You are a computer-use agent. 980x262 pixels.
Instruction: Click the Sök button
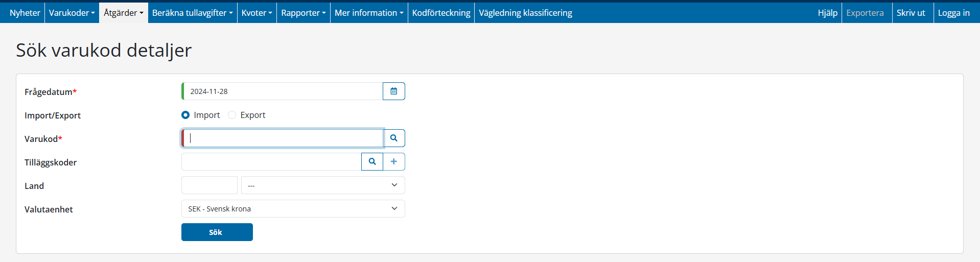point(217,232)
